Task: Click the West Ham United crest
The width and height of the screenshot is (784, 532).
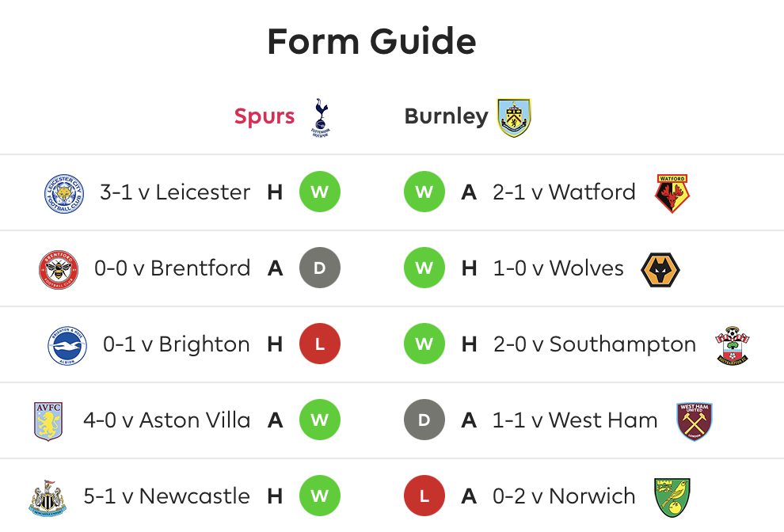Action: [x=694, y=421]
